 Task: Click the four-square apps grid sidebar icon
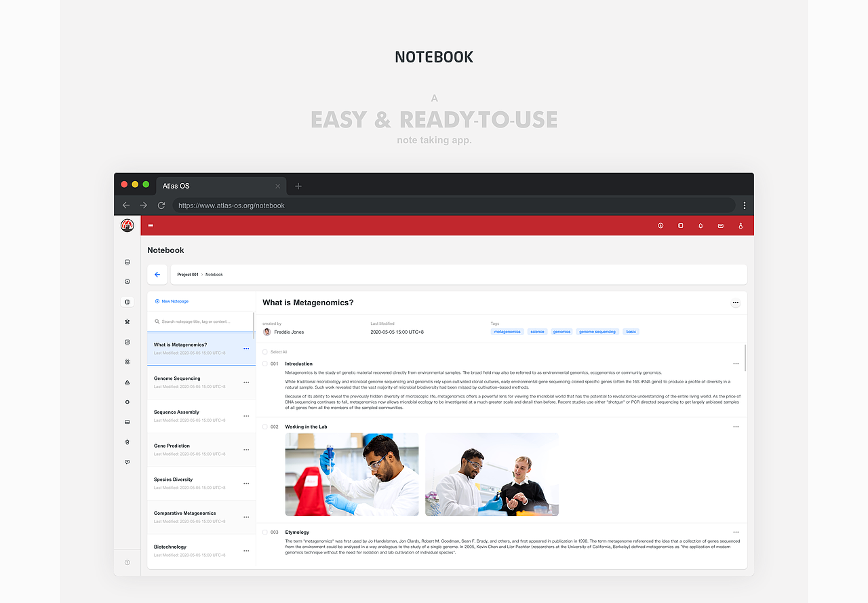pyautogui.click(x=127, y=362)
